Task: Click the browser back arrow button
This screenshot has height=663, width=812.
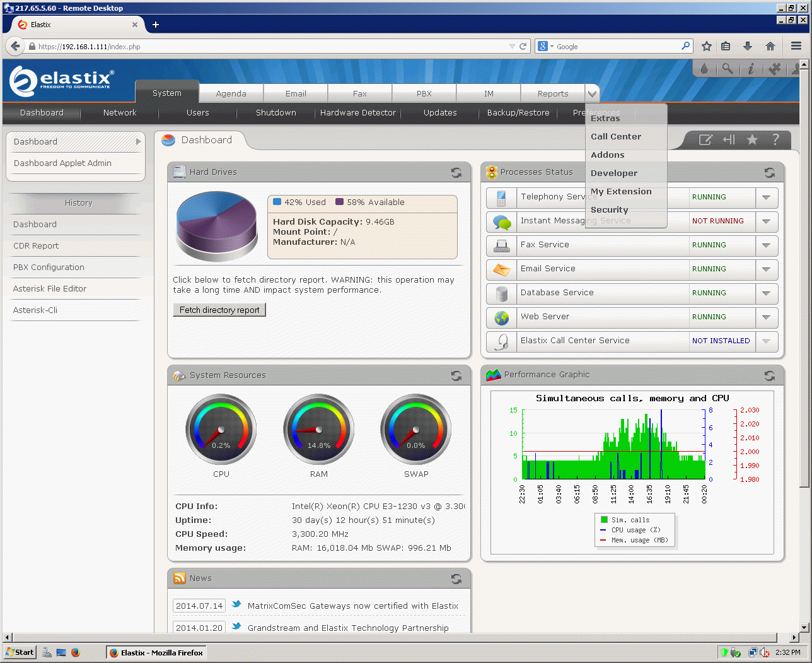Action: click(x=15, y=46)
